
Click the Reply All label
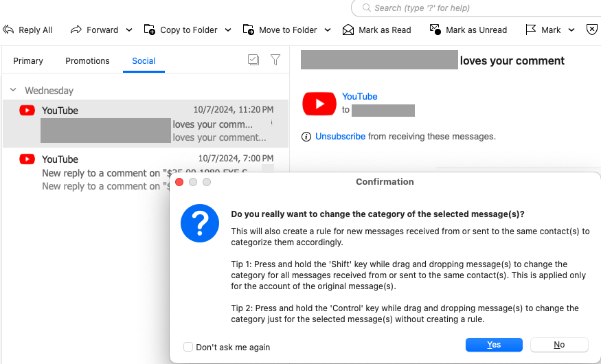pos(35,30)
